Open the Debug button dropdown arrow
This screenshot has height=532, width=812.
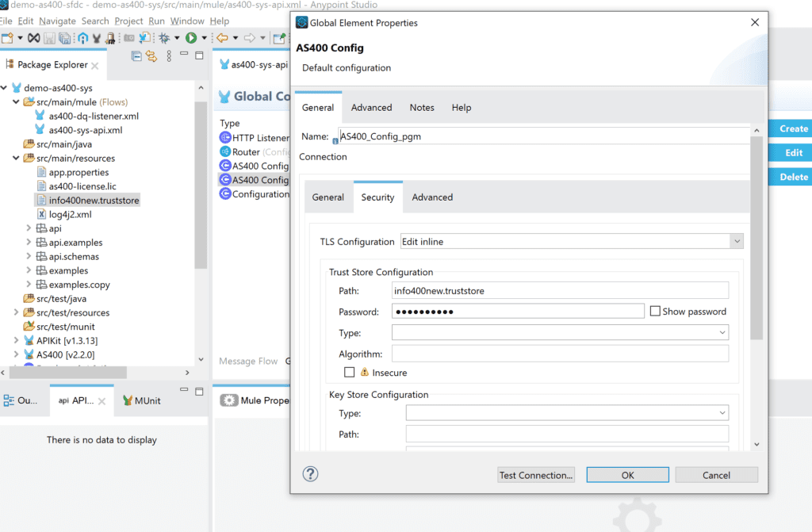(177, 38)
